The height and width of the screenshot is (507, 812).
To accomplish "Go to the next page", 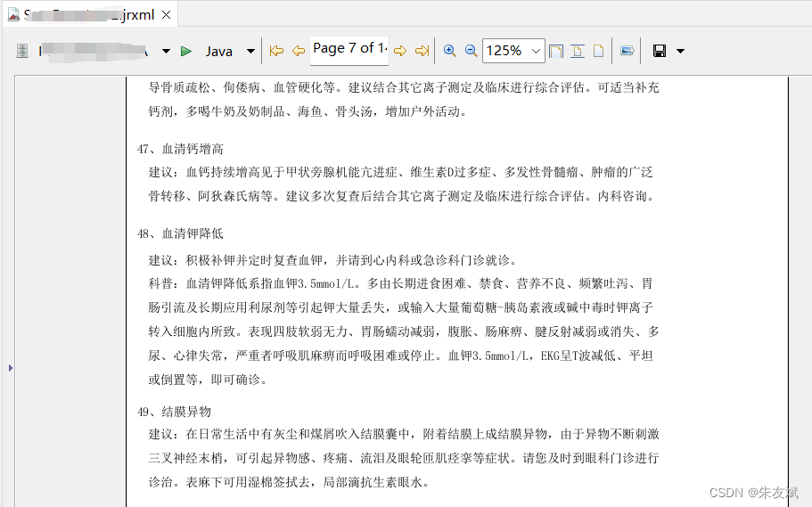I will coord(400,51).
